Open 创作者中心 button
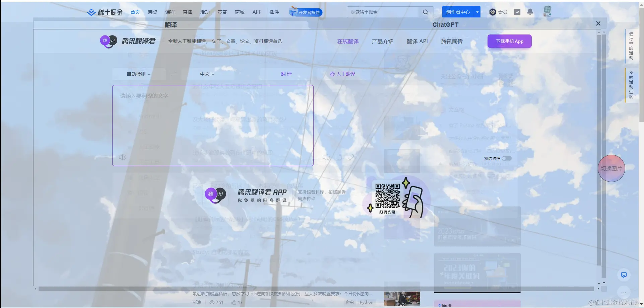This screenshot has width=644, height=308. coord(458,12)
